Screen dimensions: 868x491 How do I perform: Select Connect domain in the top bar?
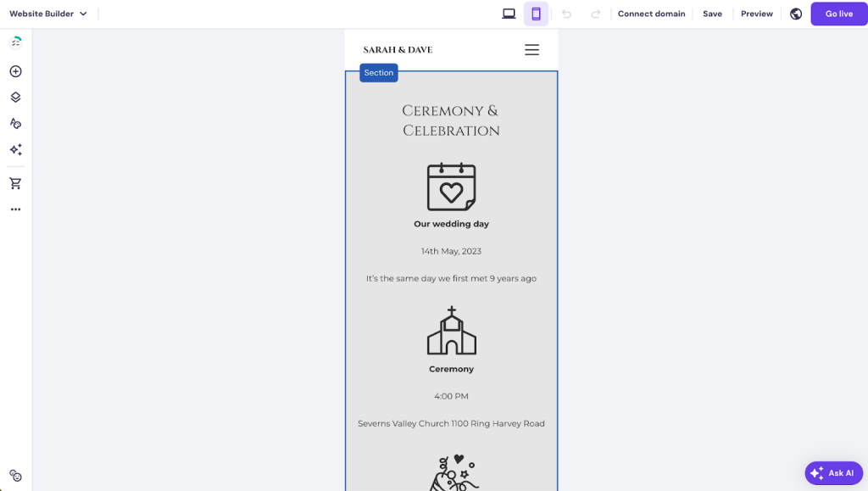click(651, 14)
